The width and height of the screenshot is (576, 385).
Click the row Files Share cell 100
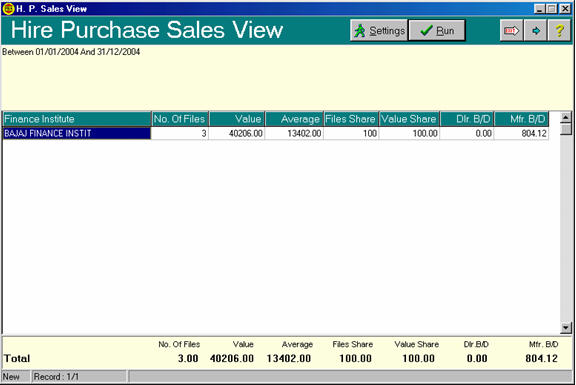[351, 133]
